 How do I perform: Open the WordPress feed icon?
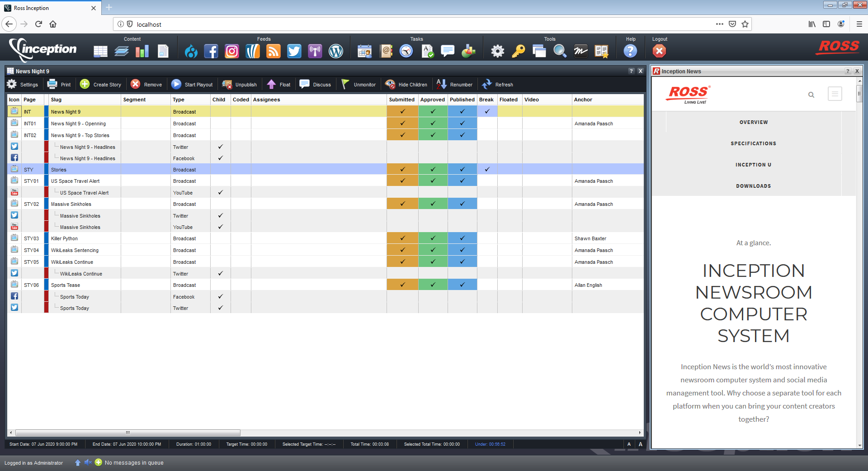335,51
